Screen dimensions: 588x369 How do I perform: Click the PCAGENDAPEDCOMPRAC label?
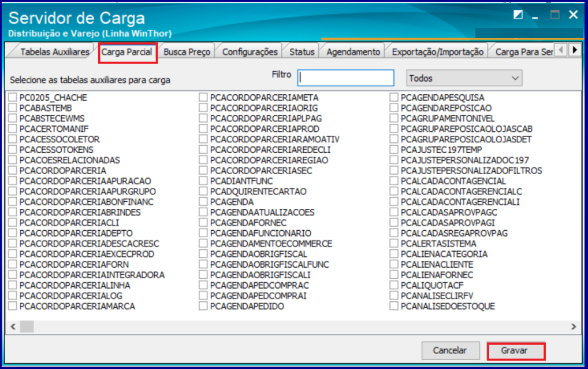(259, 285)
